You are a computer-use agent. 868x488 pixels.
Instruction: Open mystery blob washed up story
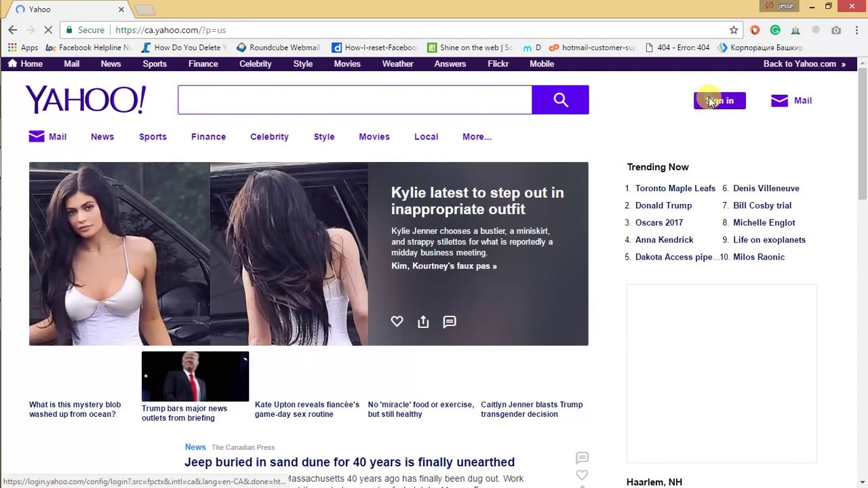point(75,409)
